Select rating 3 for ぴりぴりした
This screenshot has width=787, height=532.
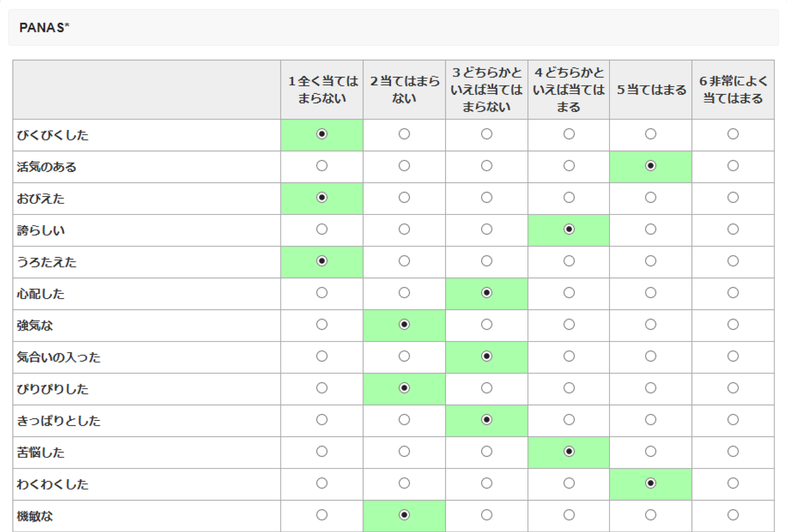click(x=486, y=388)
